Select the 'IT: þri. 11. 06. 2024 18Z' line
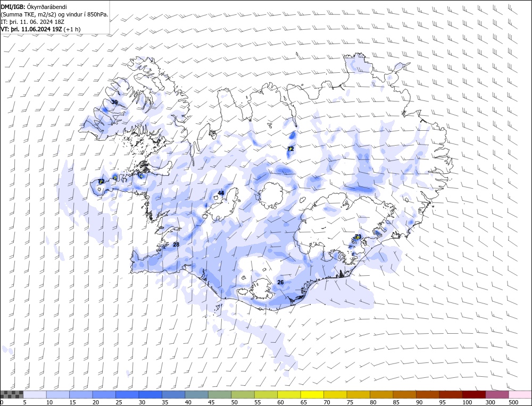 pos(32,22)
